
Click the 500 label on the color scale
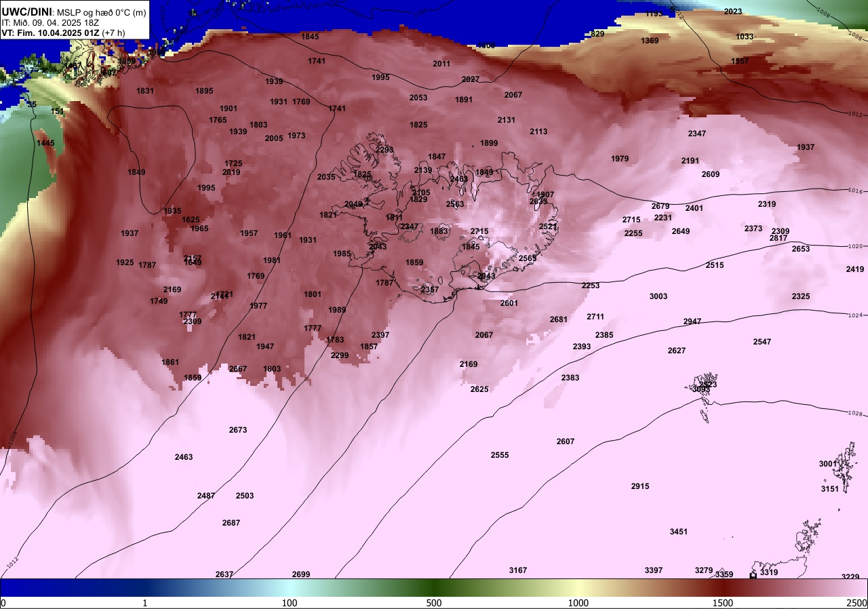pyautogui.click(x=434, y=603)
